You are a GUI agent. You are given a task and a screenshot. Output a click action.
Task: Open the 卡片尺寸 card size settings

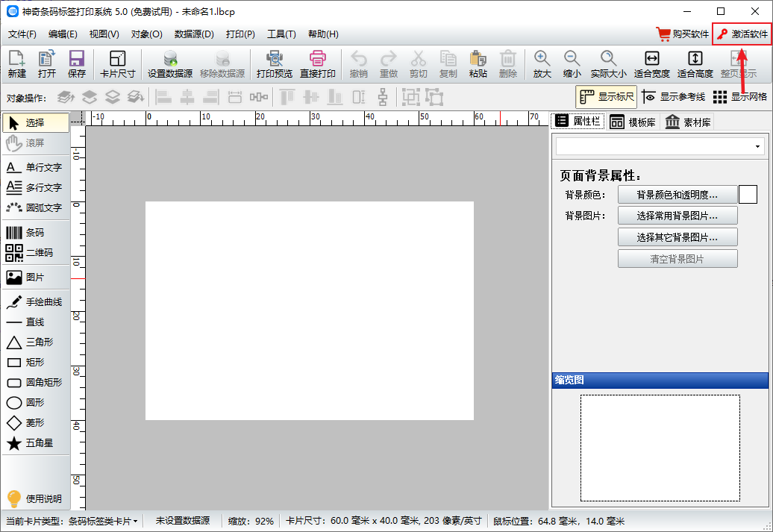point(117,64)
